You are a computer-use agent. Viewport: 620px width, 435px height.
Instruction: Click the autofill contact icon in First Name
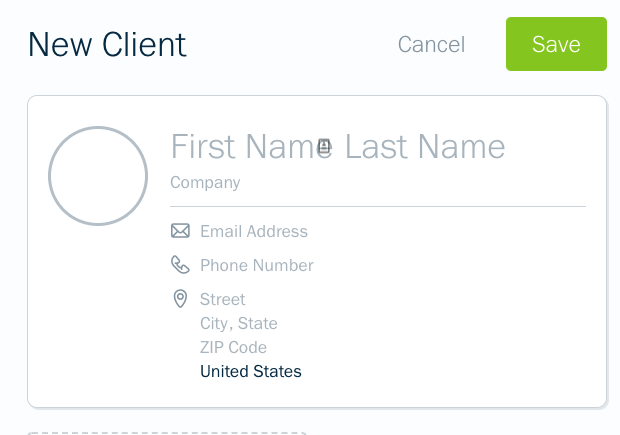(324, 146)
